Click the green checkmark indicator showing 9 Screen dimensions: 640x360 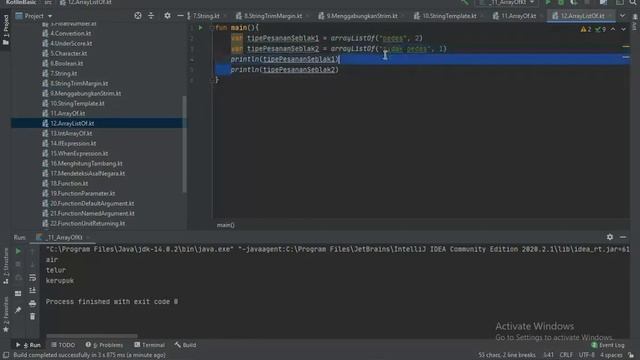coord(600,29)
